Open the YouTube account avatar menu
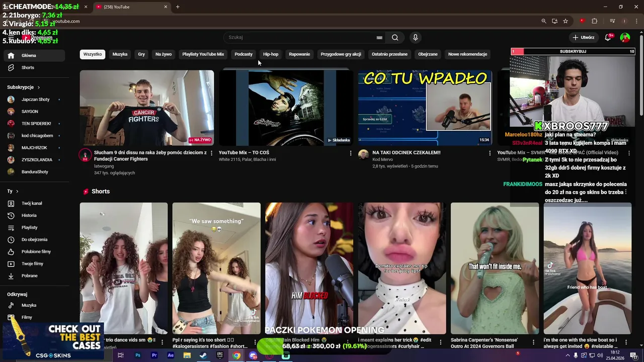 pos(625,37)
